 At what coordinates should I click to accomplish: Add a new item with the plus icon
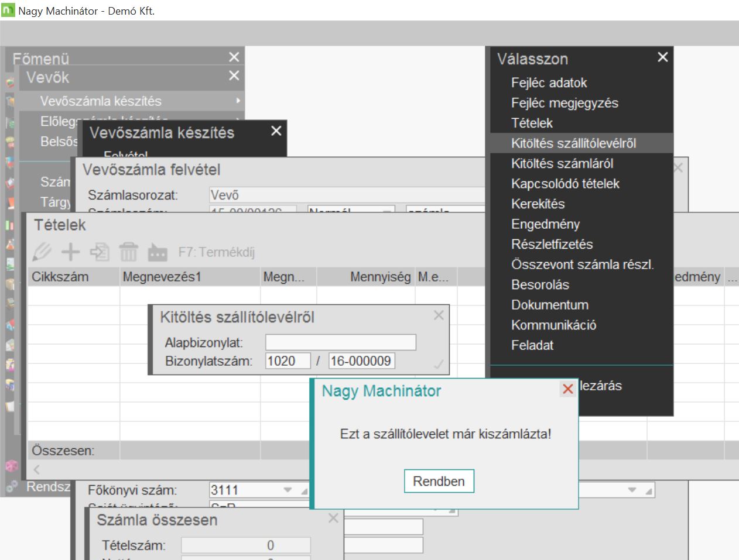pyautogui.click(x=71, y=252)
